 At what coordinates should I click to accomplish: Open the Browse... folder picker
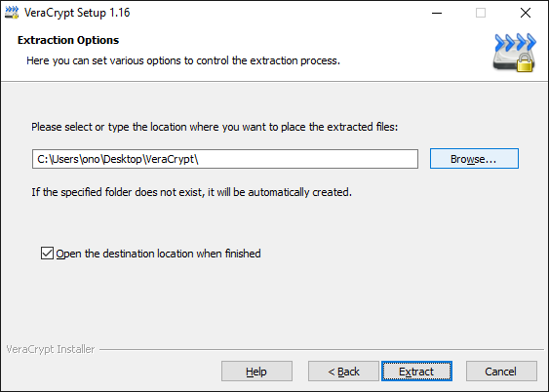(474, 159)
